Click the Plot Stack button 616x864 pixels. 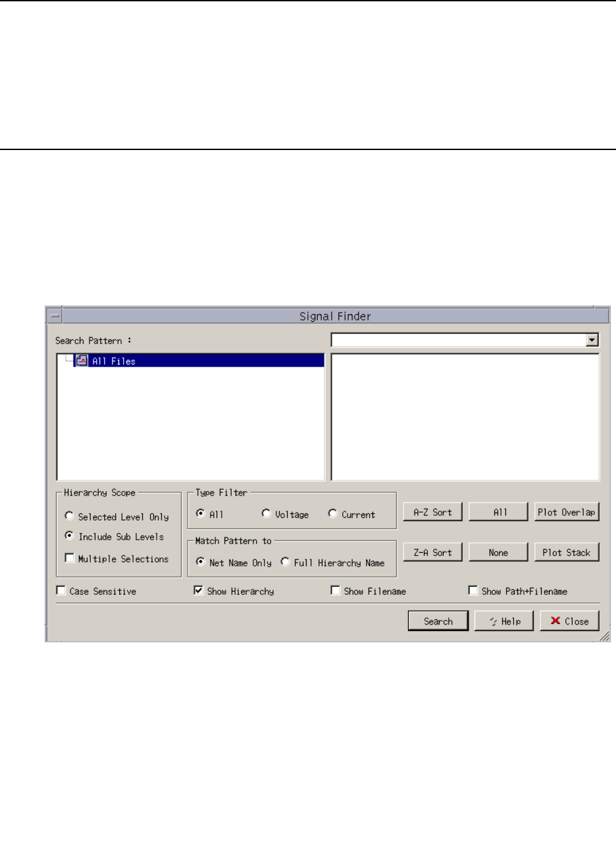pos(567,552)
